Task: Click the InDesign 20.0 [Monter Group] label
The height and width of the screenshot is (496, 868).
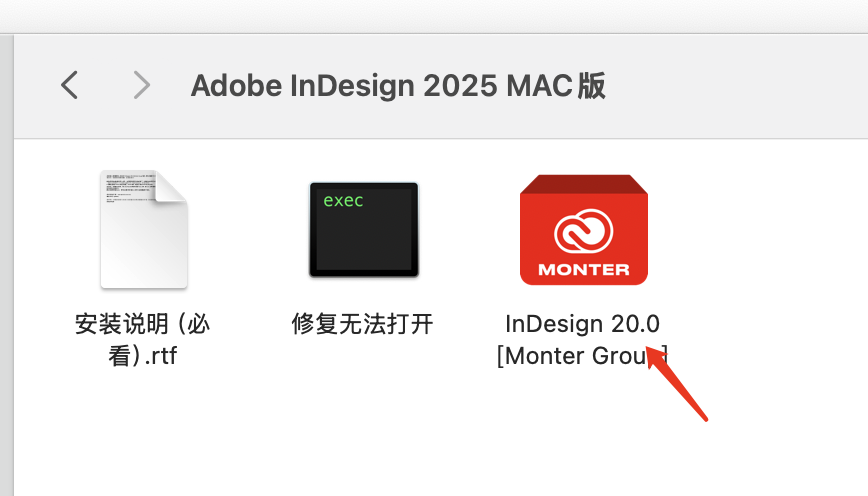Action: [582, 339]
